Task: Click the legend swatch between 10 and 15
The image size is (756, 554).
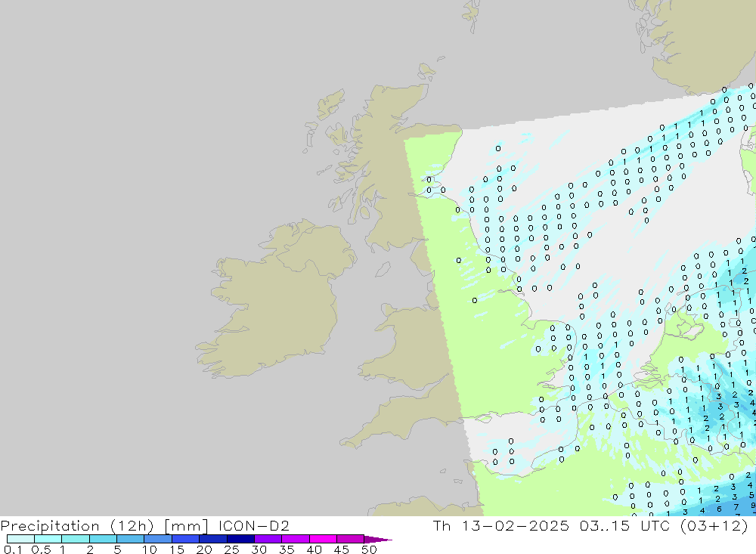Action: [x=158, y=539]
